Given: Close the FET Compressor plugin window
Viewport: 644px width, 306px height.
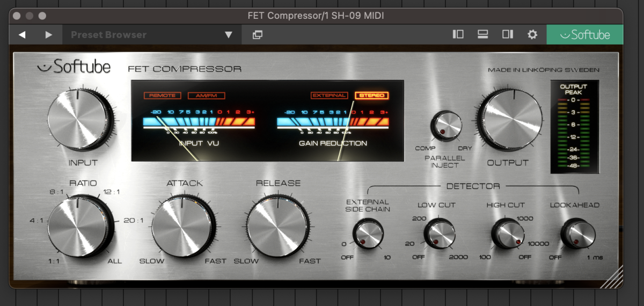Looking at the screenshot, I should [18, 16].
